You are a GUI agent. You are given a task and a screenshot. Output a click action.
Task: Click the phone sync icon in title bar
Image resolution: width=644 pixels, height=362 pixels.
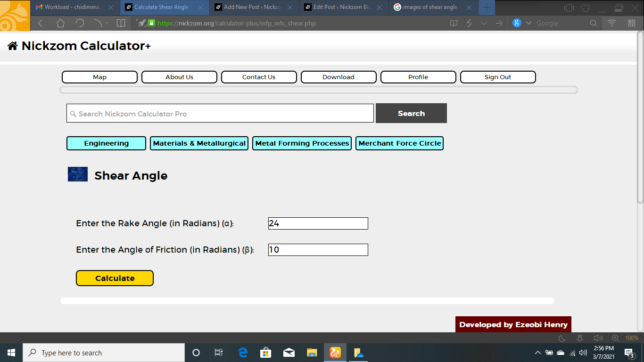[569, 8]
